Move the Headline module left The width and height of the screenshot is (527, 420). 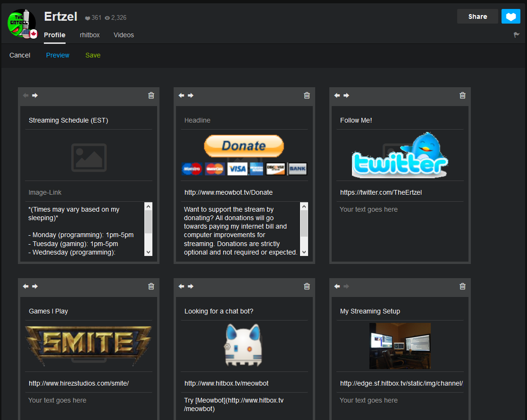pyautogui.click(x=181, y=95)
